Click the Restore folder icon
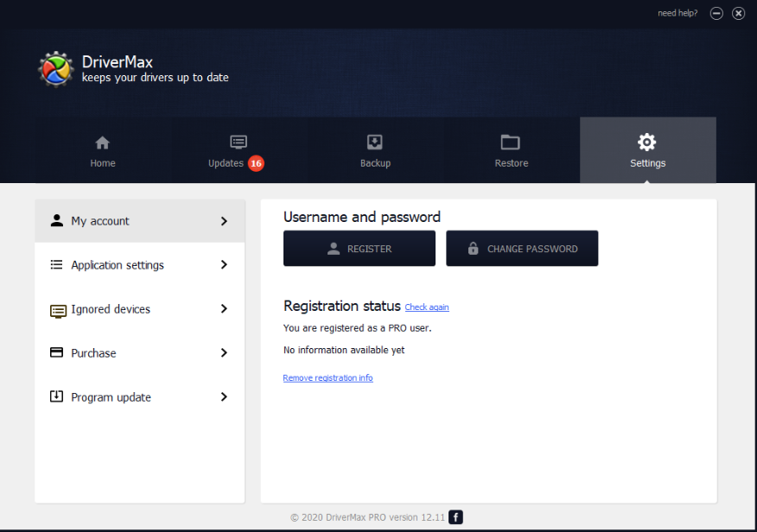 click(x=511, y=142)
